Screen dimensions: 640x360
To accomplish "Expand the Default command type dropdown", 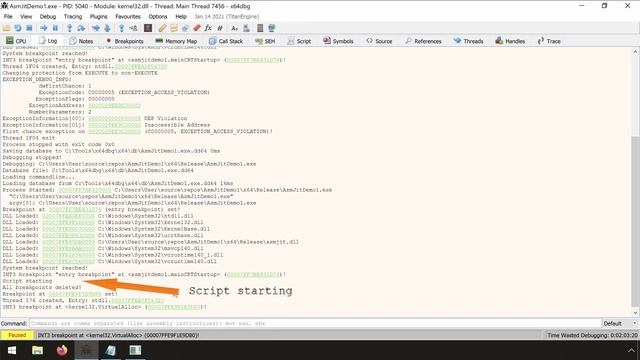I will tap(620, 323).
